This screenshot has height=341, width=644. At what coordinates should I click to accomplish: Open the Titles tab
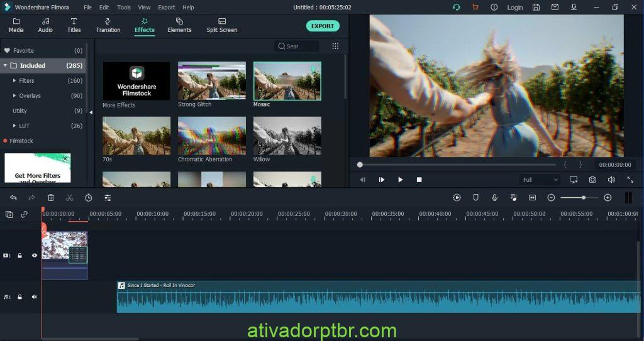pos(74,26)
